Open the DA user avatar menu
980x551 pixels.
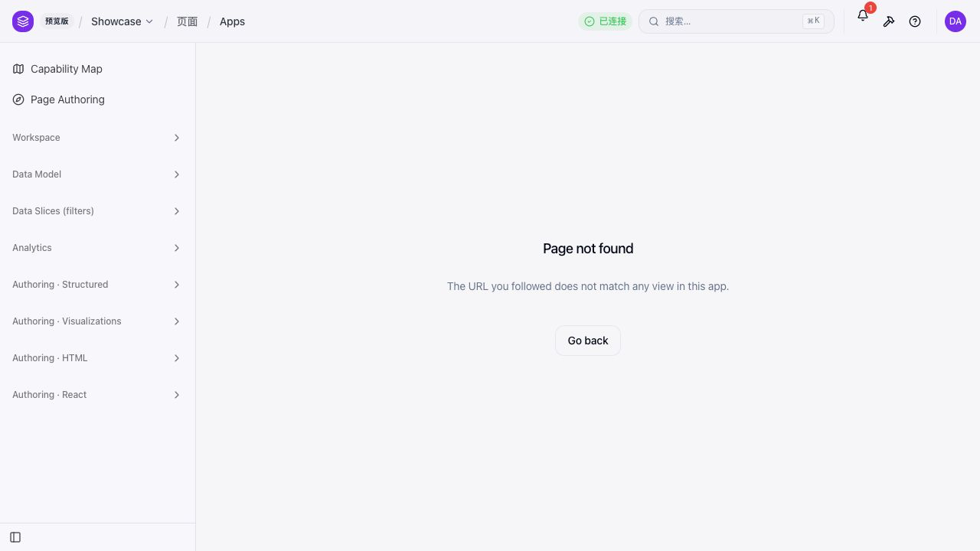(955, 21)
